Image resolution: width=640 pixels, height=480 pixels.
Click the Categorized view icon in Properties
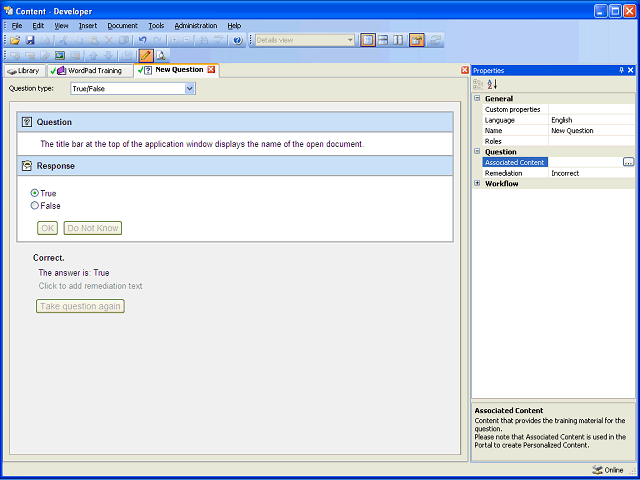tap(478, 84)
